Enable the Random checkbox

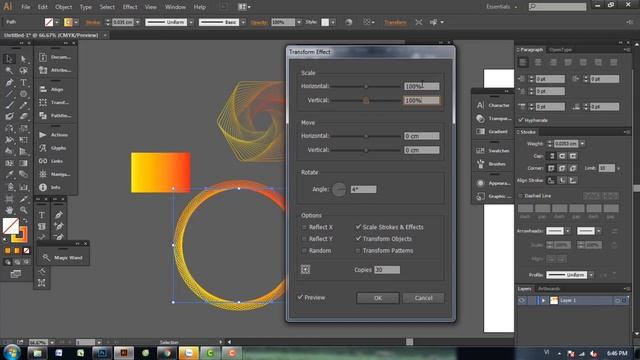click(304, 251)
